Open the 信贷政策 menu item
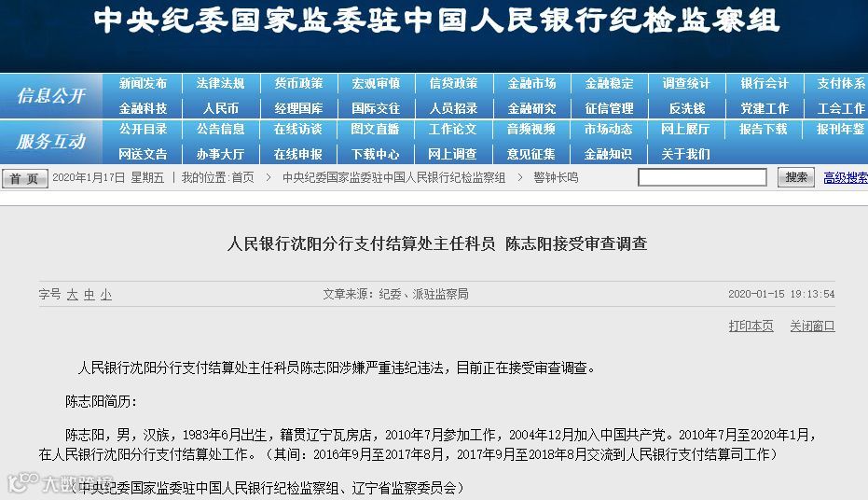 point(453,84)
